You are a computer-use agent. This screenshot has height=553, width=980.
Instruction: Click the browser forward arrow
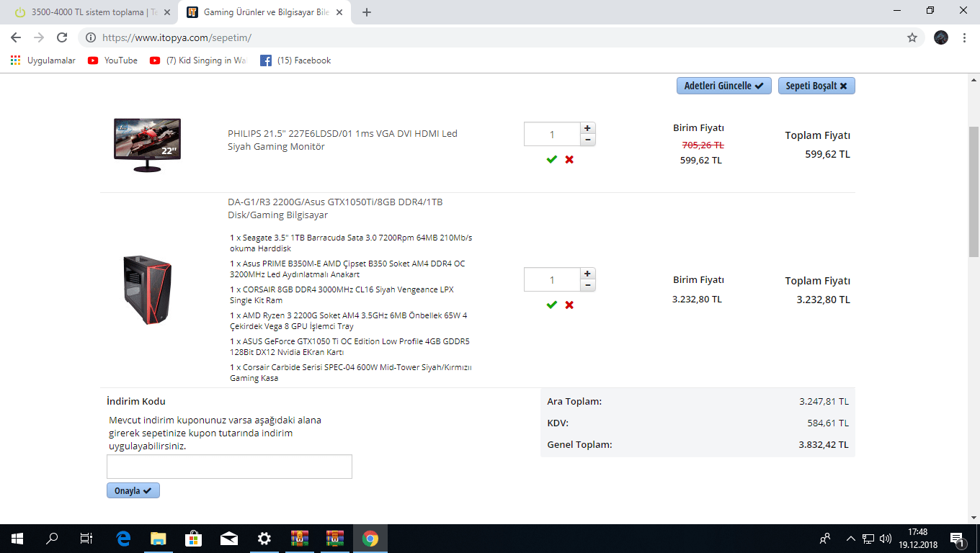[x=39, y=37]
